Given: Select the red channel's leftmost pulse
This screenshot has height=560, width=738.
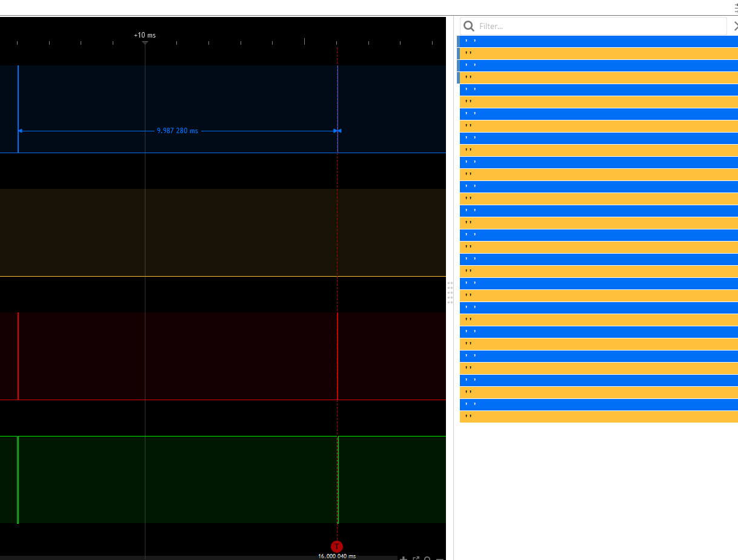Looking at the screenshot, I should click(18, 356).
